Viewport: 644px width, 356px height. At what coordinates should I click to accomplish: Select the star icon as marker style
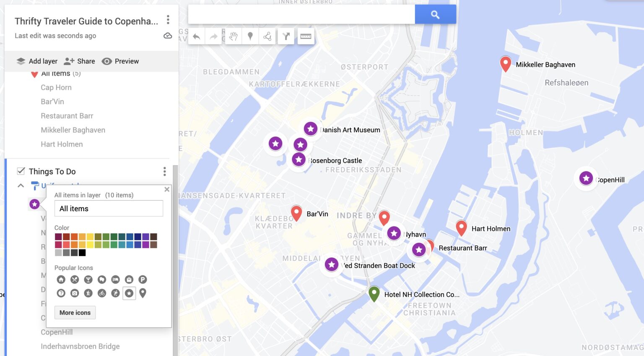[129, 293]
